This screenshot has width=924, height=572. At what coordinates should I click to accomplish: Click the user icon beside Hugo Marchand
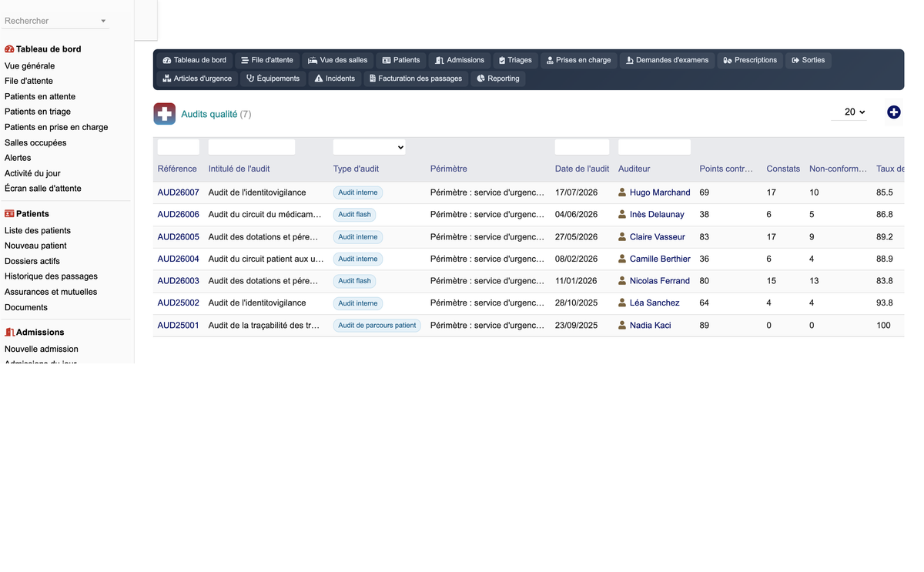click(622, 192)
